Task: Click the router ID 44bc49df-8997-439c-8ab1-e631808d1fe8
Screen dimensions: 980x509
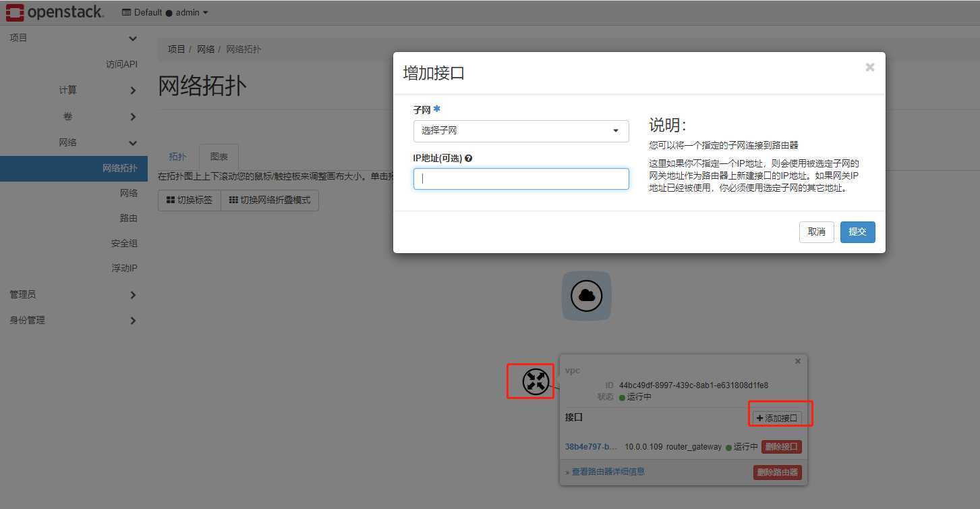Action: 693,385
